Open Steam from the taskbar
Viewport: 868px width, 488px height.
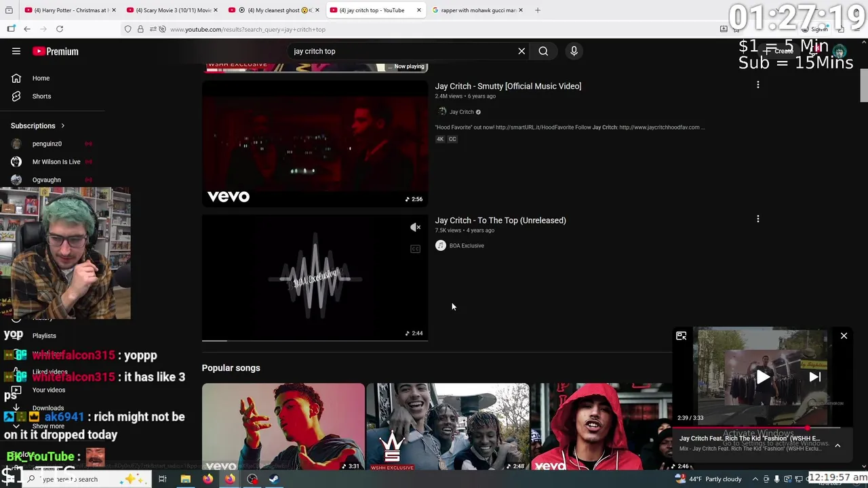274,479
